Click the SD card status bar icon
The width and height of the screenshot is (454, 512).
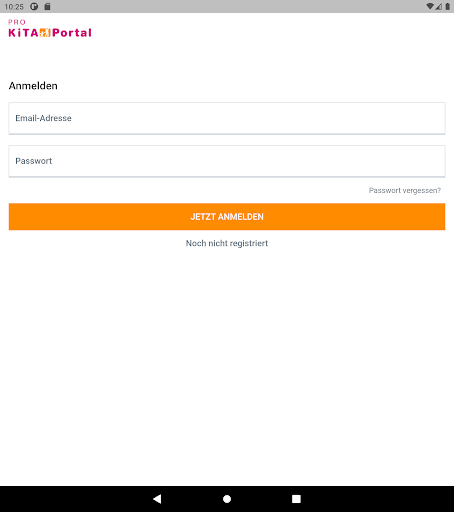[47, 6]
